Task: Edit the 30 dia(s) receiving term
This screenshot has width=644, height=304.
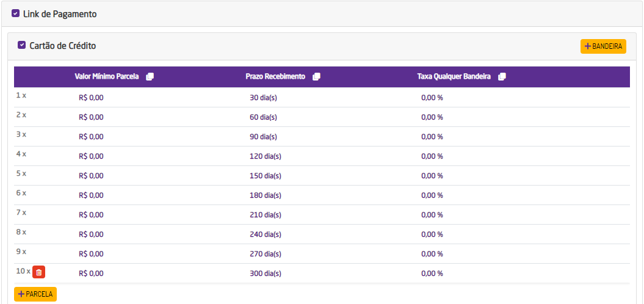Action: coord(263,98)
